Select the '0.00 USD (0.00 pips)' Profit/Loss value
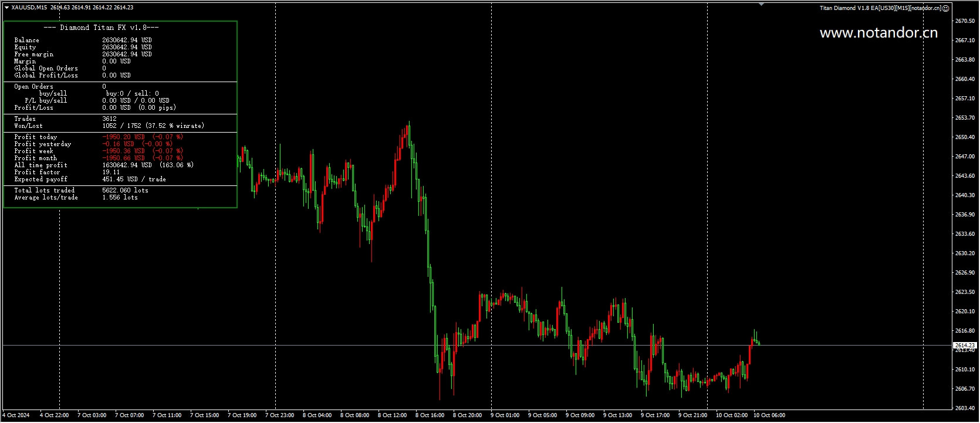This screenshot has height=423, width=980. [x=139, y=108]
